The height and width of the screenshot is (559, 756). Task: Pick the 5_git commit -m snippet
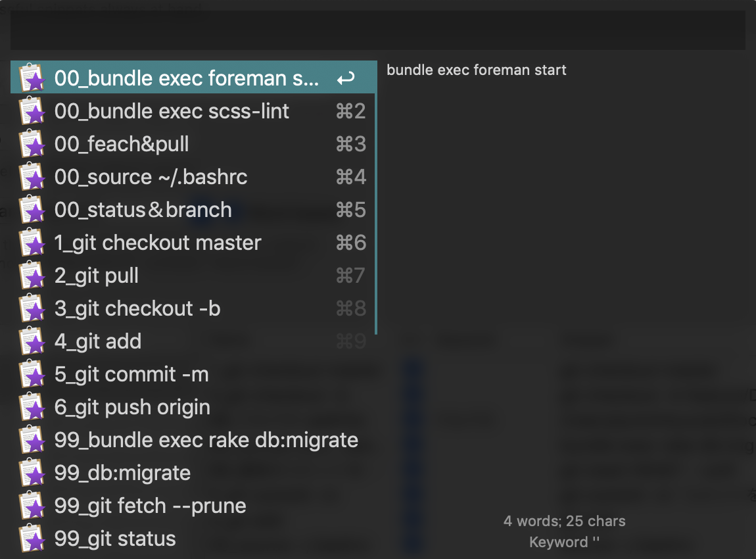tap(131, 374)
